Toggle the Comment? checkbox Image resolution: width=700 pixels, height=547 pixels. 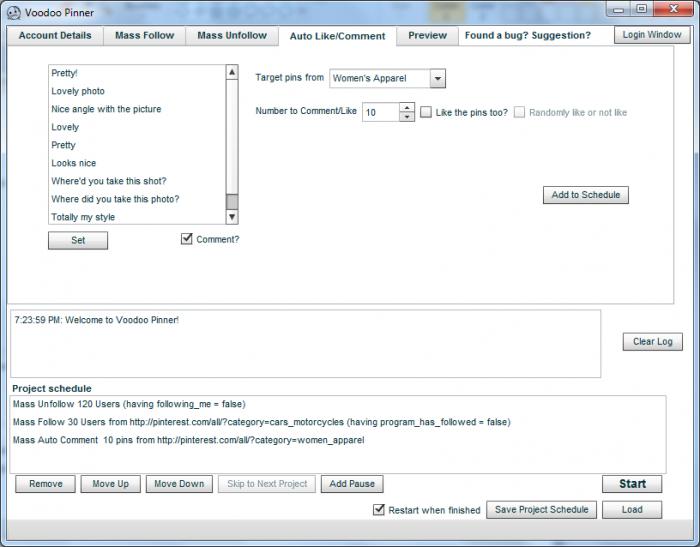187,239
